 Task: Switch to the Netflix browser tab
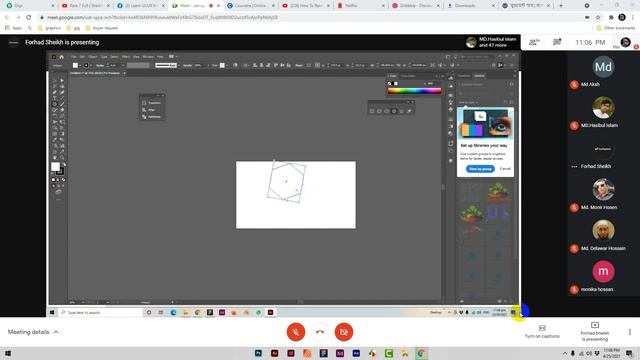(x=360, y=6)
